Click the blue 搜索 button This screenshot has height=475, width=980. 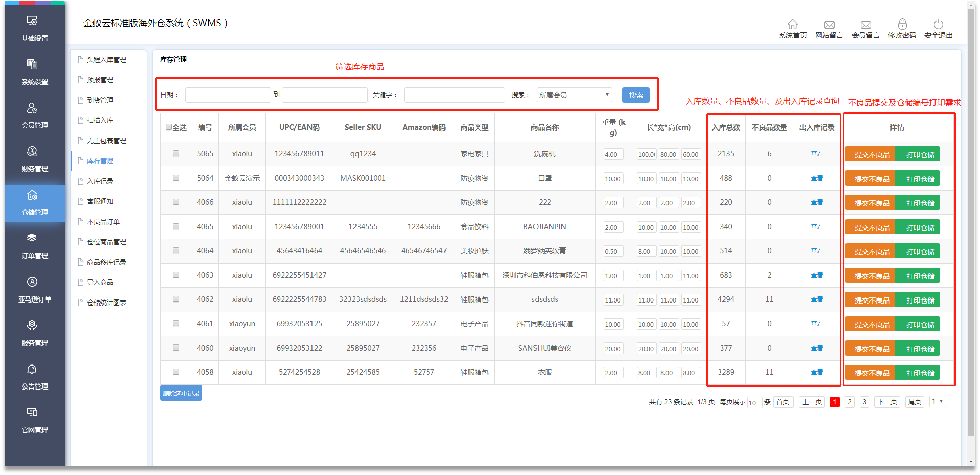click(x=636, y=95)
